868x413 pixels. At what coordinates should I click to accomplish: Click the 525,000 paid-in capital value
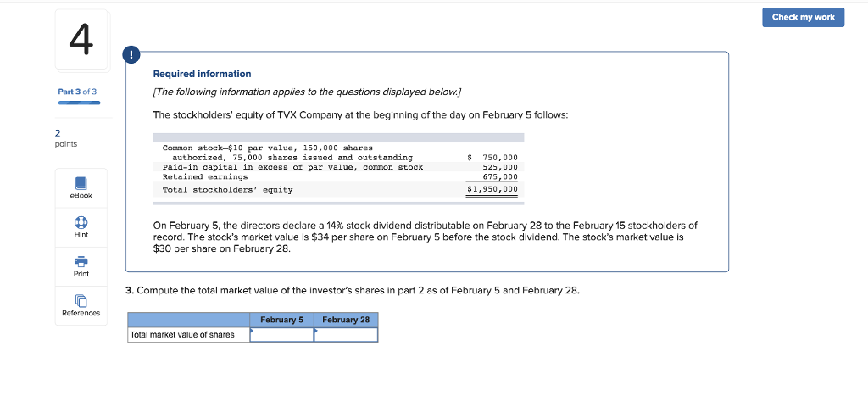500,167
